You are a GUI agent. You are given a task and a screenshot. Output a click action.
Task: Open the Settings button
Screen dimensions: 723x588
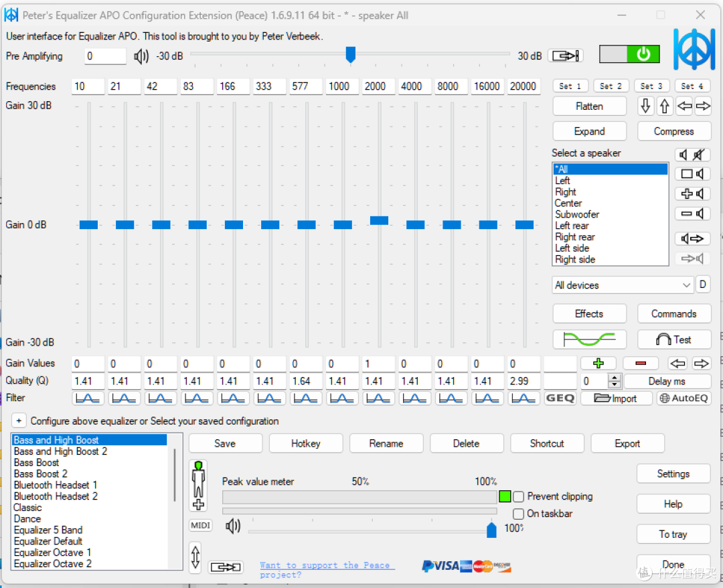coord(673,473)
